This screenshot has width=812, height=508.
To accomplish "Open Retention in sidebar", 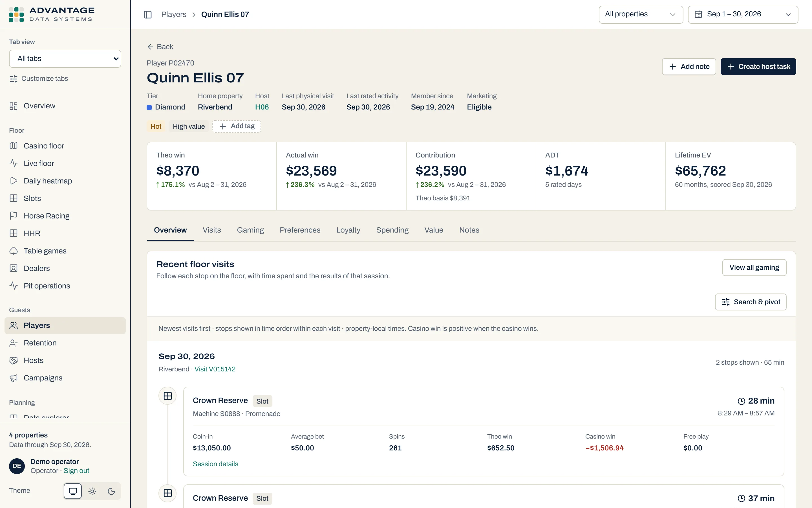I will [65, 343].
